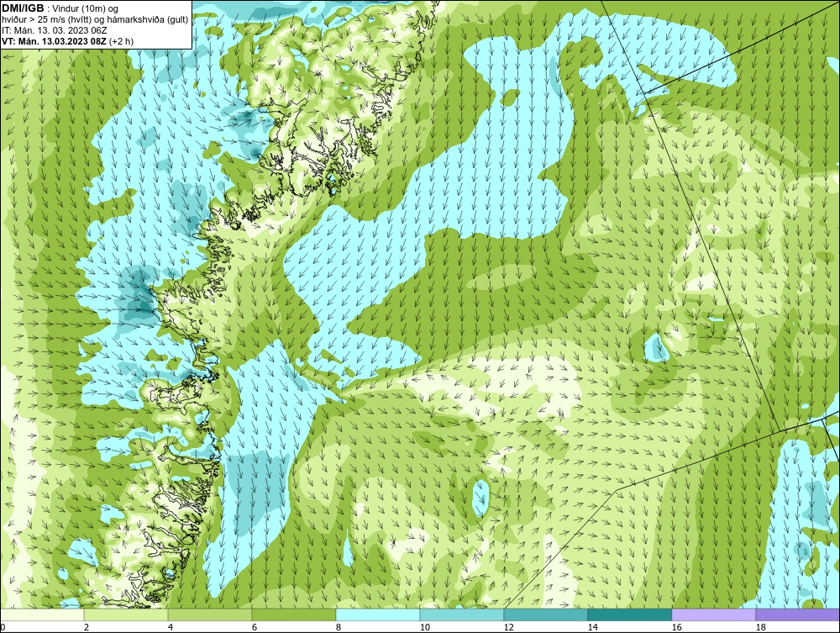840x633 pixels.
Task: Click the 12–14 m/s teal legend swatch
Action: tap(545, 615)
